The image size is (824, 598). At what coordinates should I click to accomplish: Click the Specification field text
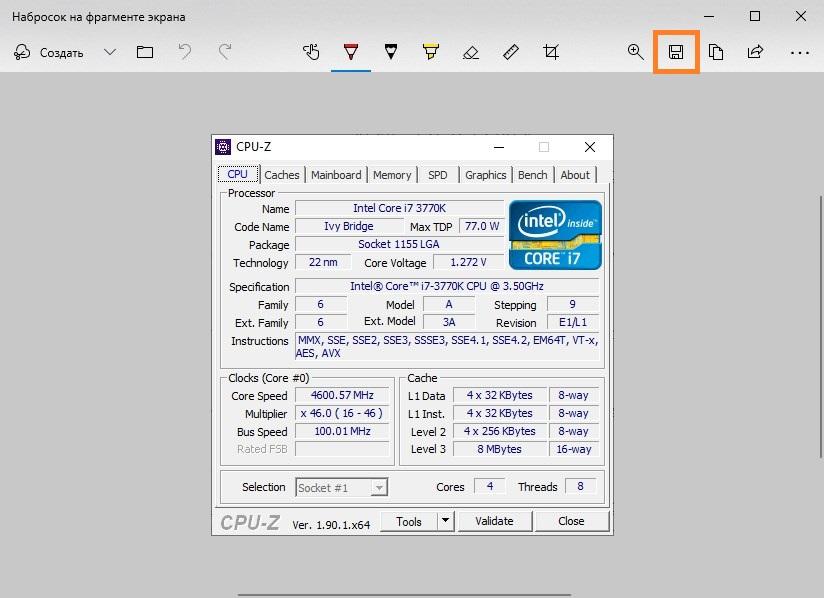(447, 286)
